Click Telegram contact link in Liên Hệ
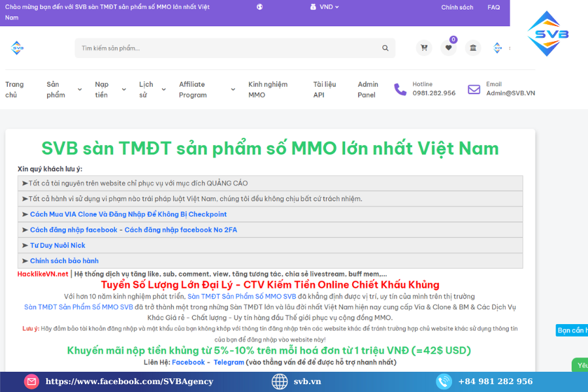The image size is (588, 392). pos(229,362)
